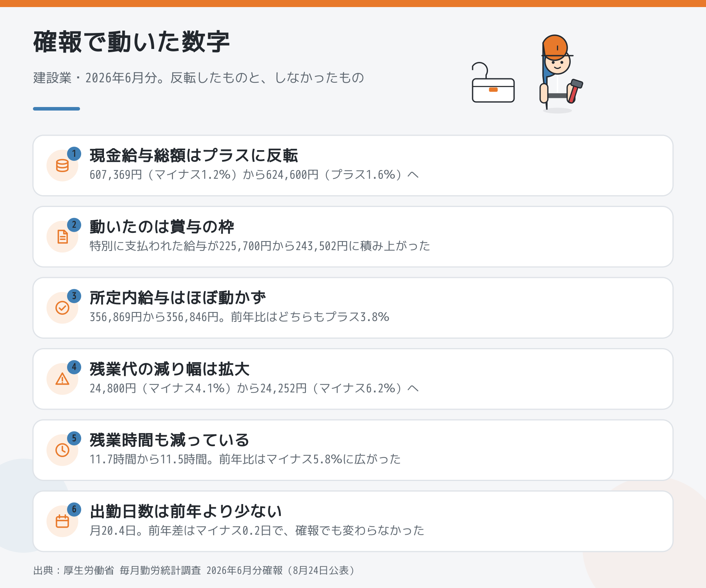Click the text starting 356,869円から356,846円

(239, 317)
